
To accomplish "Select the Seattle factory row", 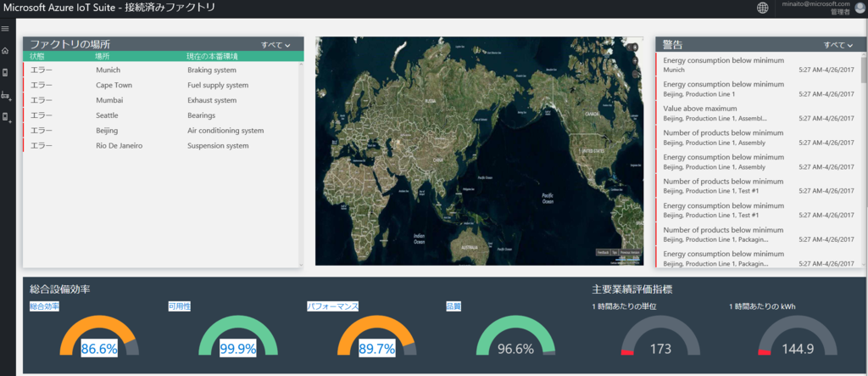I will (160, 115).
